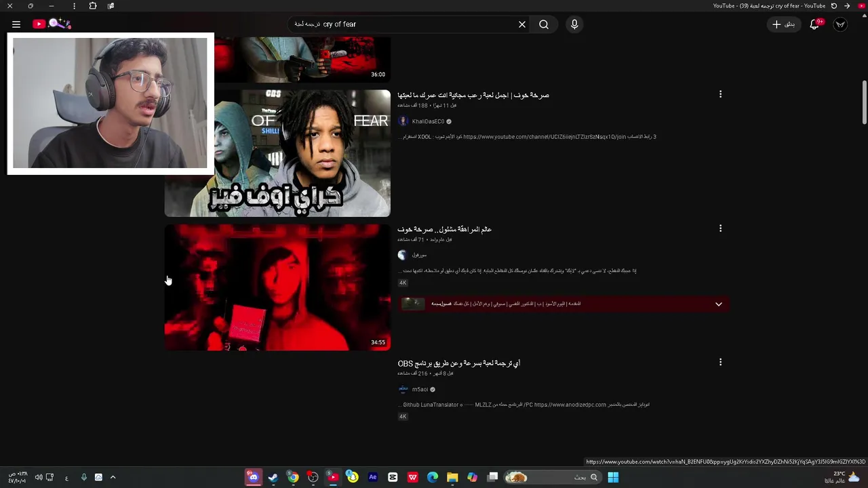Open the KhaliDasECO channel link
The width and height of the screenshot is (868, 488).
pyautogui.click(x=428, y=121)
